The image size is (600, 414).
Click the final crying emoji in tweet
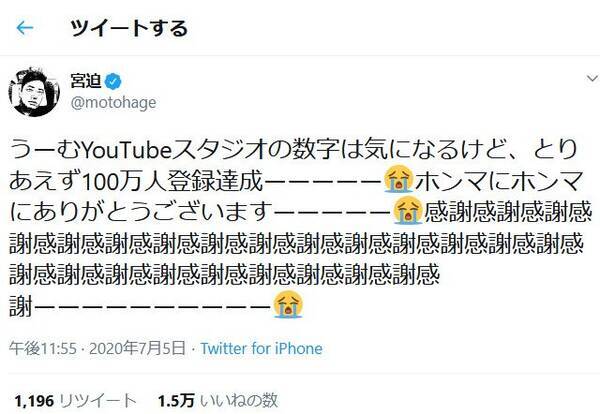pos(288,300)
